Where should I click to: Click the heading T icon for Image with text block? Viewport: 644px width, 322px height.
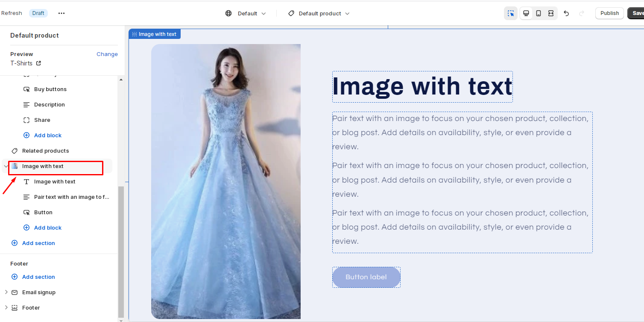[x=26, y=182]
